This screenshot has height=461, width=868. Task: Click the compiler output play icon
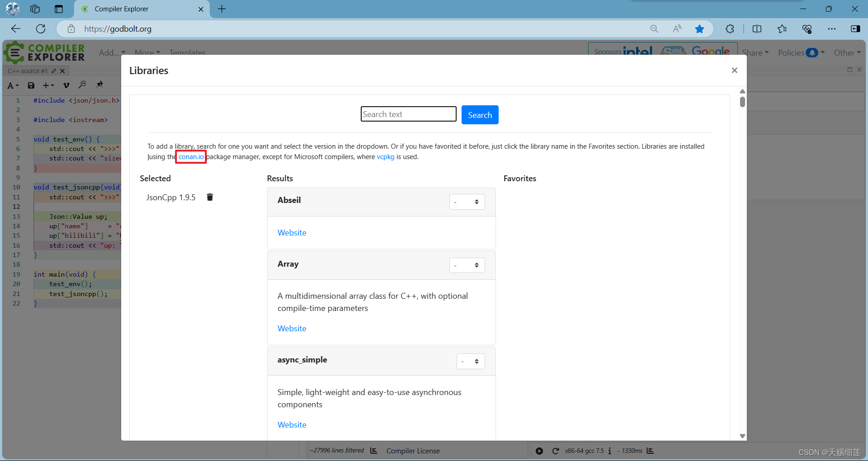[539, 451]
